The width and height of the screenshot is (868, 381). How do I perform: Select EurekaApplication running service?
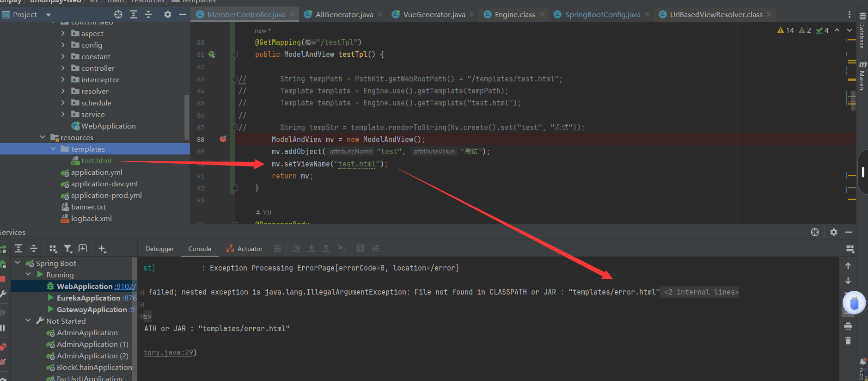92,298
